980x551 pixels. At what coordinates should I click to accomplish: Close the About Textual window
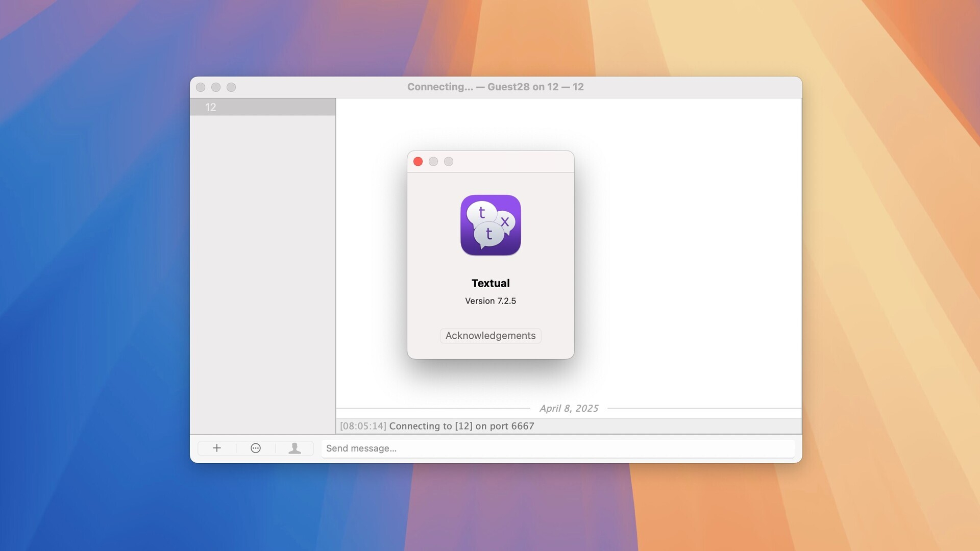pos(418,161)
